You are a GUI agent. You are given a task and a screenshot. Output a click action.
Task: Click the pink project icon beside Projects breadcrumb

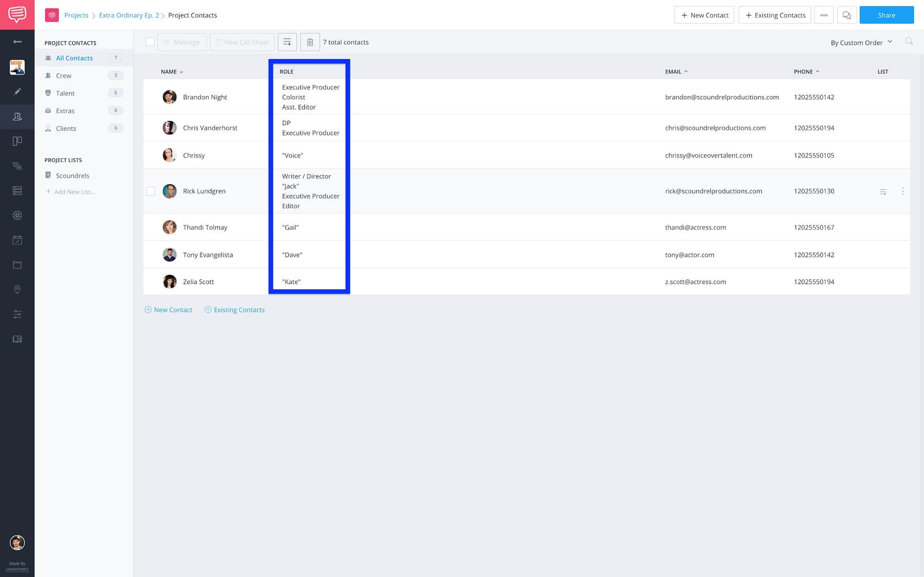tap(52, 15)
